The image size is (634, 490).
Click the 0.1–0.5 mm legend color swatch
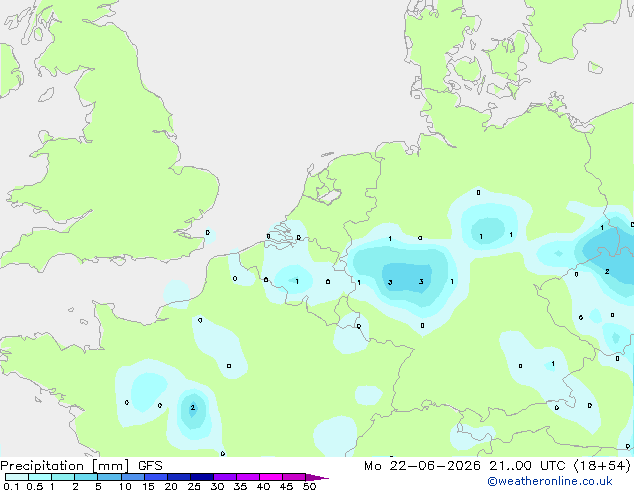[17, 477]
